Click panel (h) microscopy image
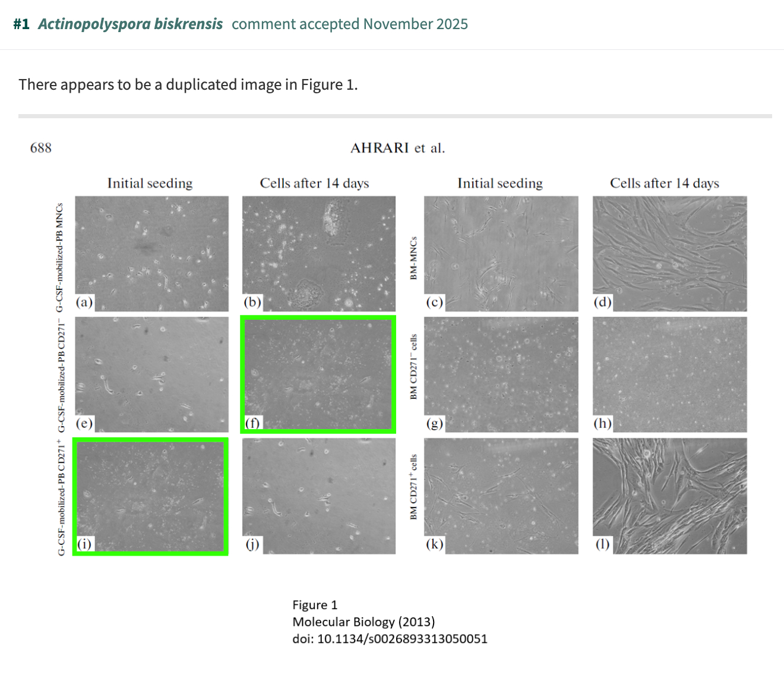 pos(669,374)
